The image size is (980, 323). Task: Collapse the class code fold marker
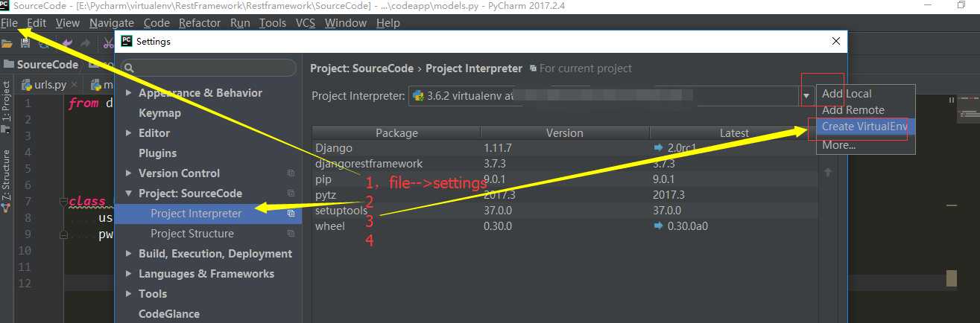(x=65, y=202)
